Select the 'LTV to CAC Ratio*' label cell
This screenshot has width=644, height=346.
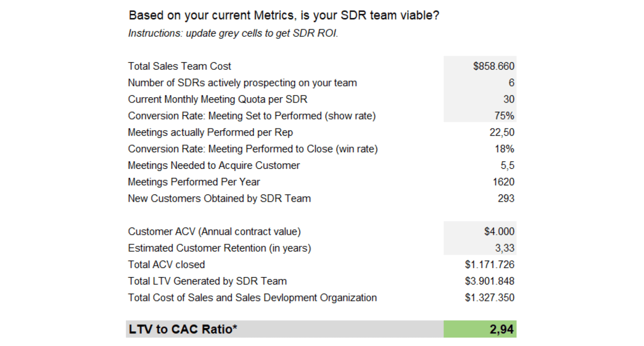(183, 329)
